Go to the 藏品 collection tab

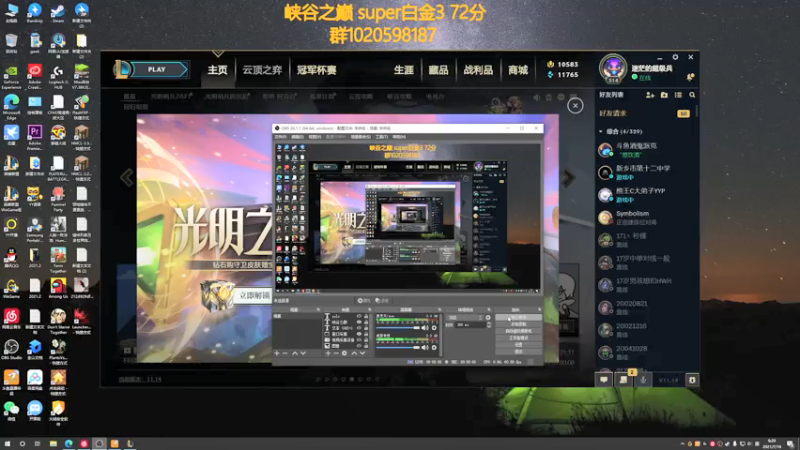pos(438,70)
